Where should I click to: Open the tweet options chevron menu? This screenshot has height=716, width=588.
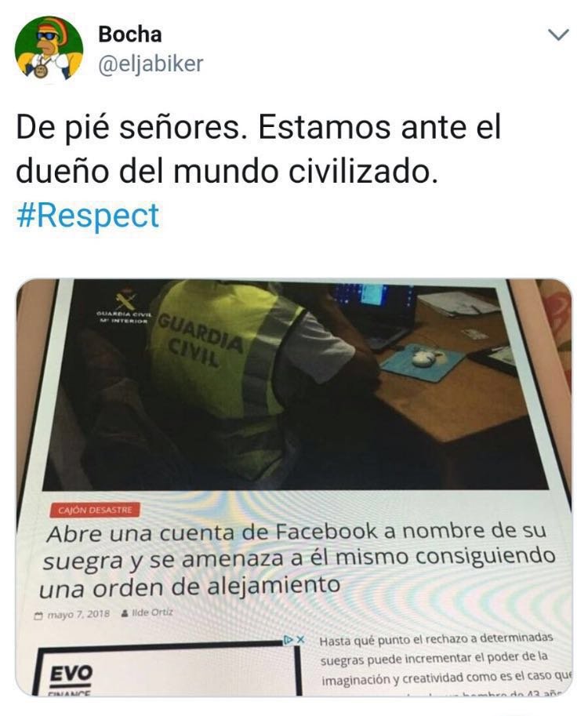558,35
